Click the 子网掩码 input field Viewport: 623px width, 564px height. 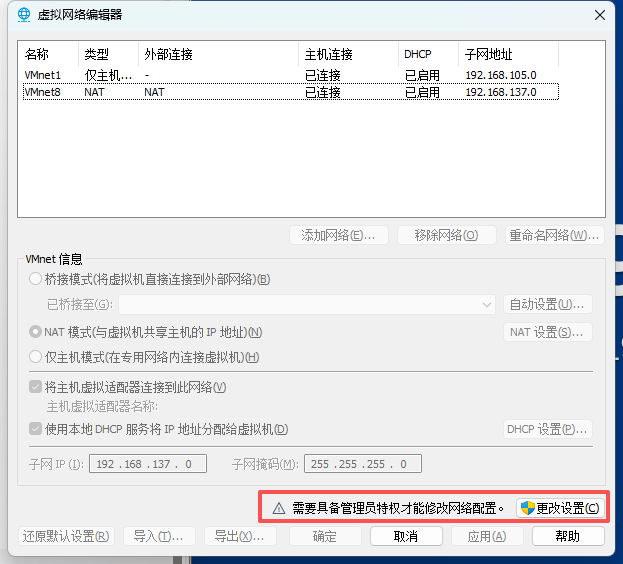(x=363, y=464)
